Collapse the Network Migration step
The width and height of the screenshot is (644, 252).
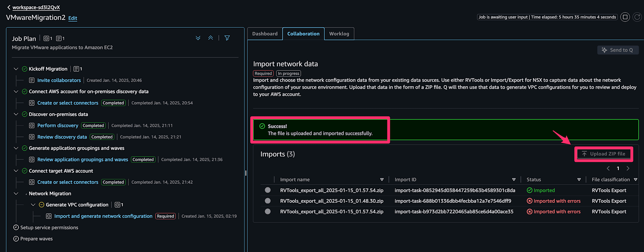16,194
